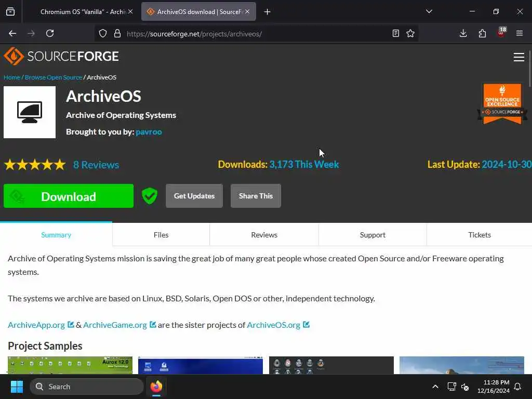Click the green shield checkmark icon
This screenshot has width=532, height=399.
click(150, 196)
